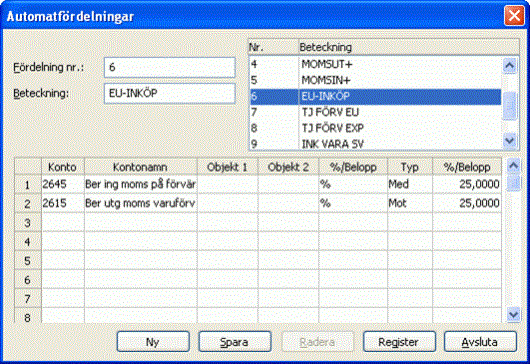Viewport: 530px width, 364px height.
Task: Close the Automatfördelningar dialog with the X
Action: (514, 16)
